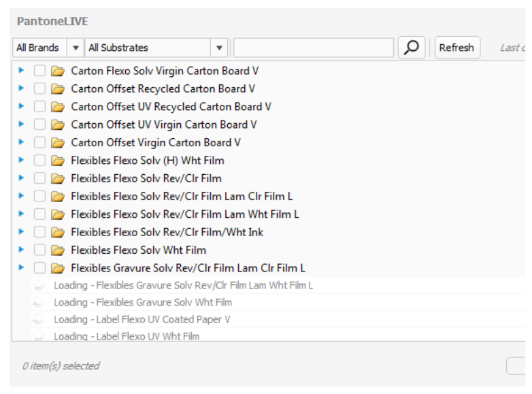Image resolution: width=532 pixels, height=394 pixels.
Task: Click the PantoneLIVE search input field
Action: pos(314,48)
